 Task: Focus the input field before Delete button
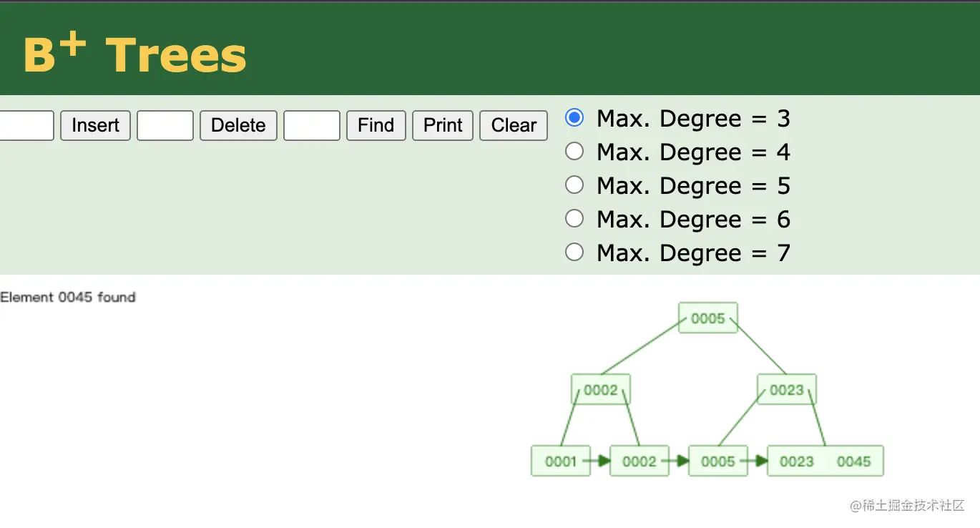pyautogui.click(x=165, y=125)
